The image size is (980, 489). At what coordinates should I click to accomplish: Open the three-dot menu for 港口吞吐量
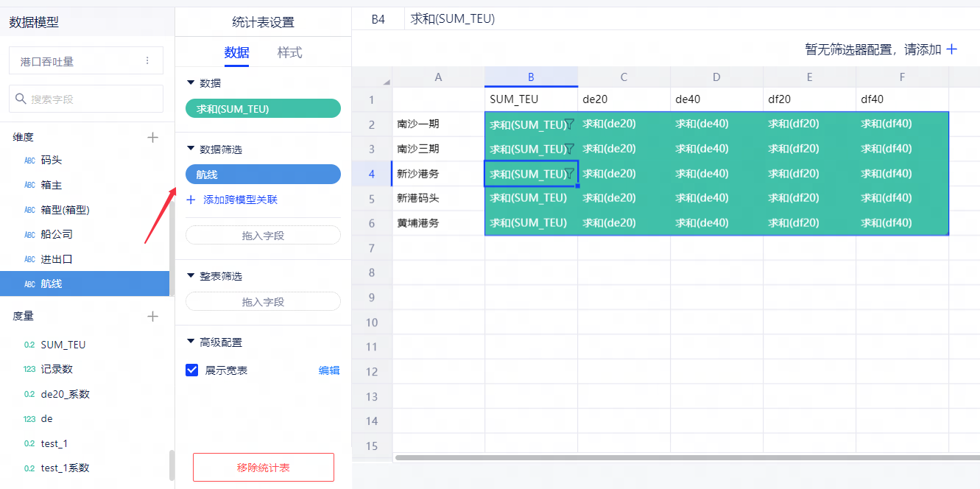[147, 61]
